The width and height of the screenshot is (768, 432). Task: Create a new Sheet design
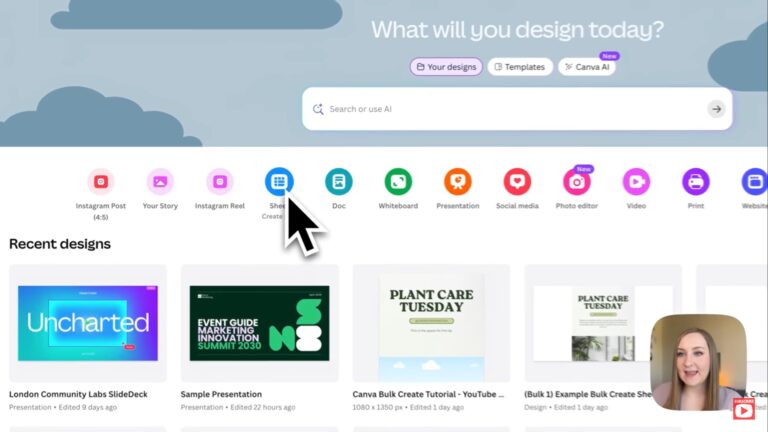click(279, 182)
